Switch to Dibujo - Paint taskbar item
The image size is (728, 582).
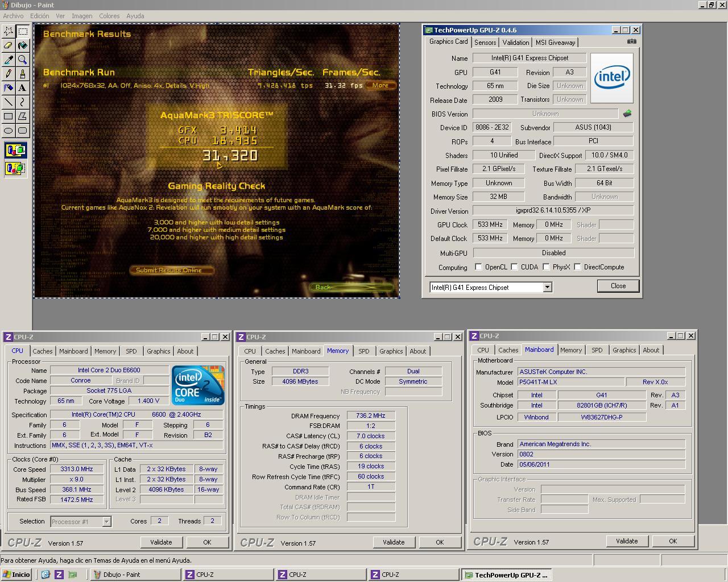pos(135,575)
